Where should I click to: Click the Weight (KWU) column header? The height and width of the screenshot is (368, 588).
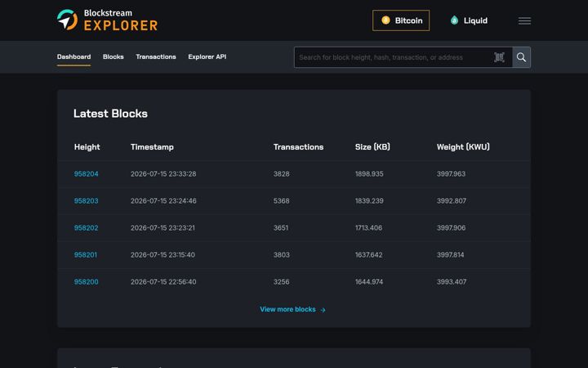click(463, 147)
